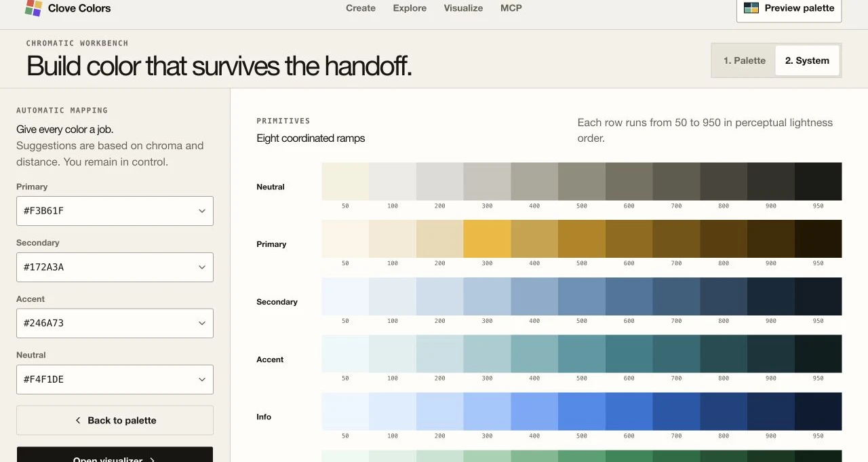Click the Secondary ramp row label

277,302
